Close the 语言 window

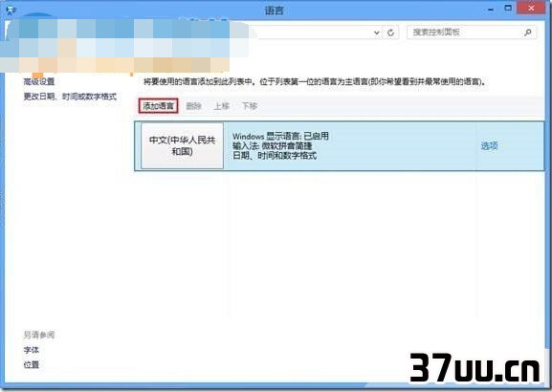(x=531, y=8)
